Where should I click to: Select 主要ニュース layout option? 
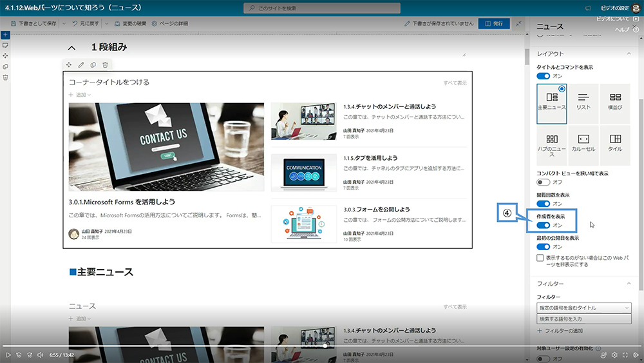pyautogui.click(x=552, y=104)
